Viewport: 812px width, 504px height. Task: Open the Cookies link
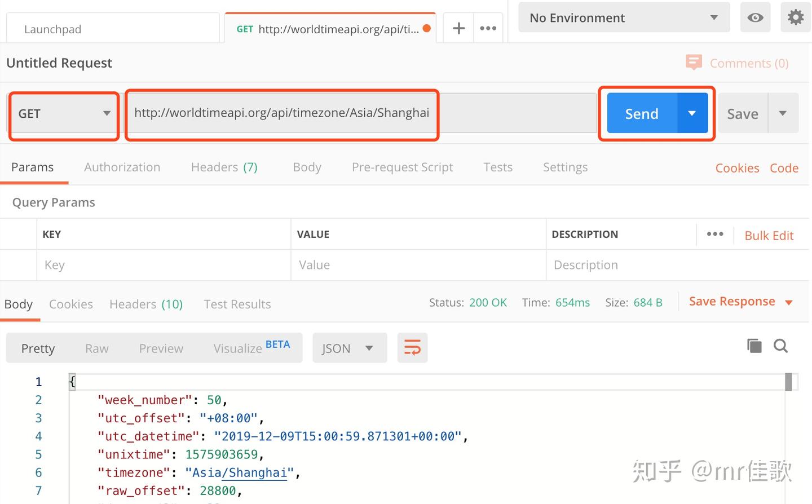tap(737, 168)
